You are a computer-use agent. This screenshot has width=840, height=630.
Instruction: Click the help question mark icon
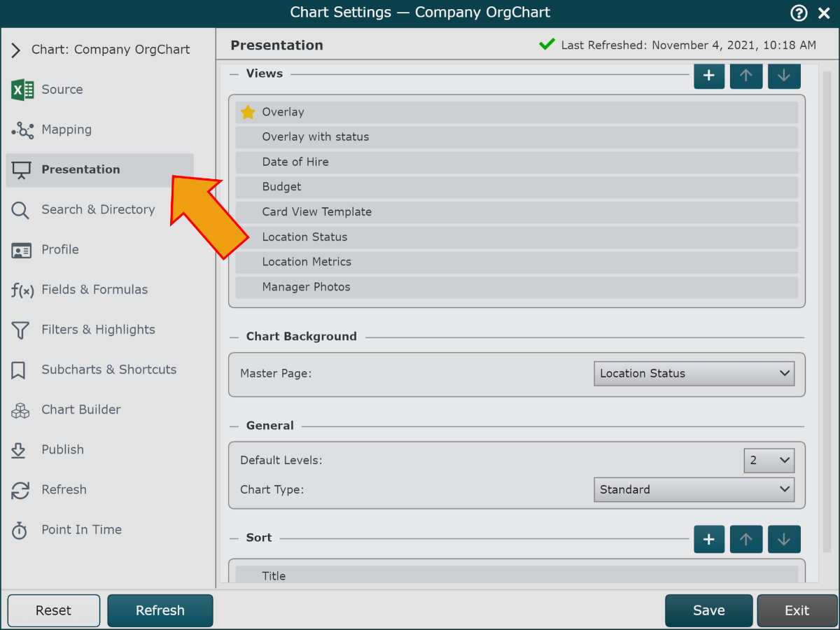coord(799,13)
